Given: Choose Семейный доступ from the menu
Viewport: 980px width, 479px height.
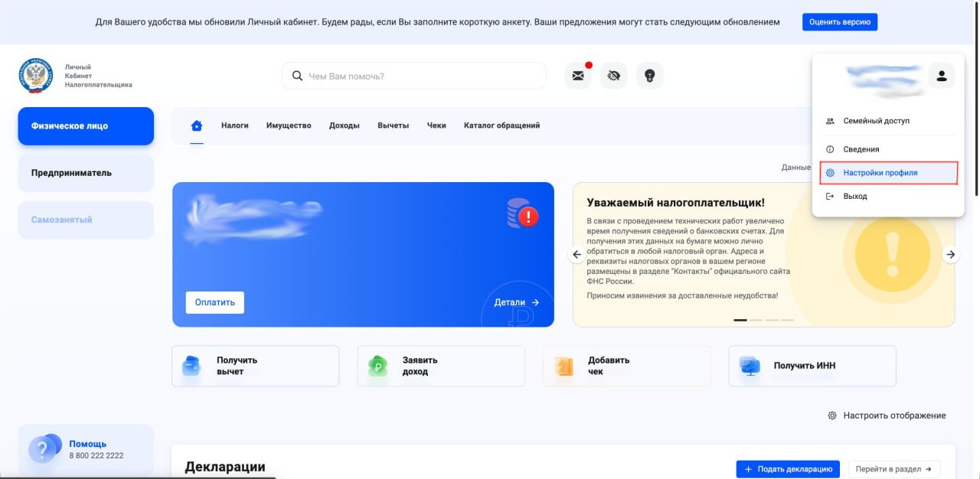Looking at the screenshot, I should (x=876, y=121).
